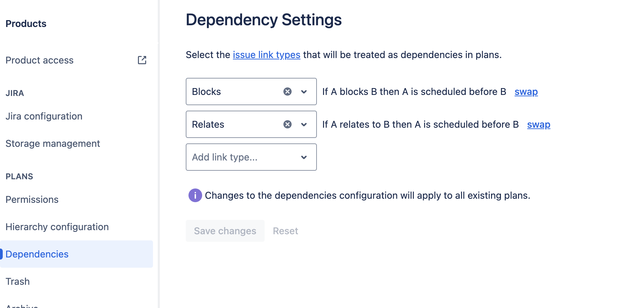This screenshot has width=644, height=308.
Task: Click the blue Dependencies sidebar indicator bar
Action: point(1,254)
